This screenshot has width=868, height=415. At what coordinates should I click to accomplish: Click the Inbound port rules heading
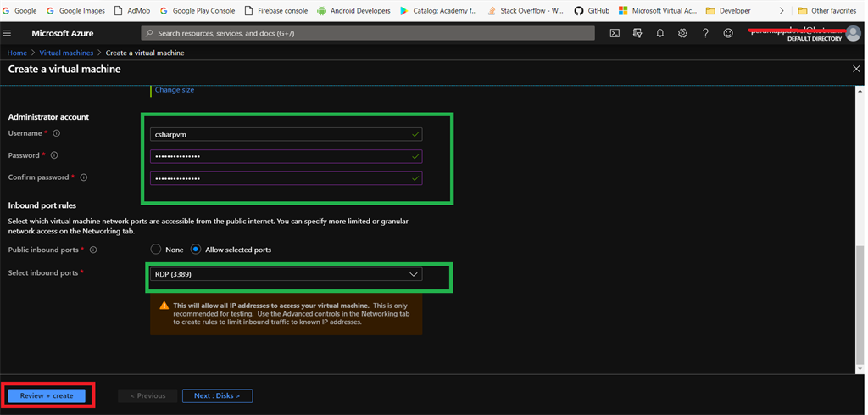(x=42, y=205)
